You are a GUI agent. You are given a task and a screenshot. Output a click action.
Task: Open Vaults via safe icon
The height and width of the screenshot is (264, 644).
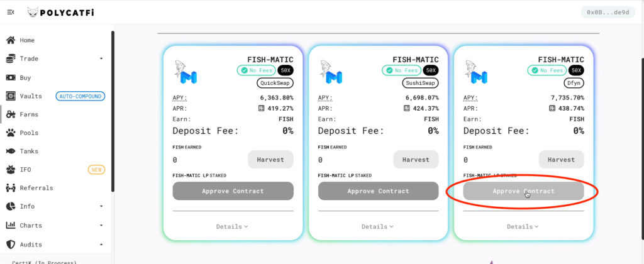pyautogui.click(x=11, y=96)
